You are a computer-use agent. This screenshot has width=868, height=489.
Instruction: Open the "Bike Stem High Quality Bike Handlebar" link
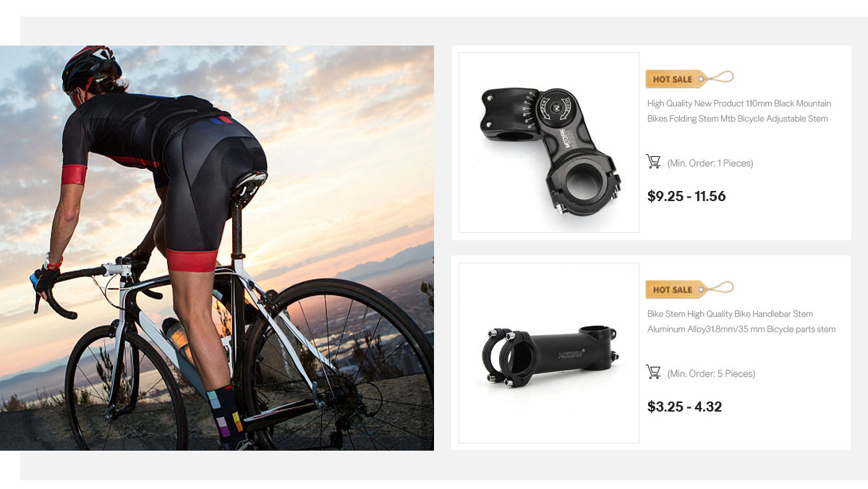pos(741,321)
